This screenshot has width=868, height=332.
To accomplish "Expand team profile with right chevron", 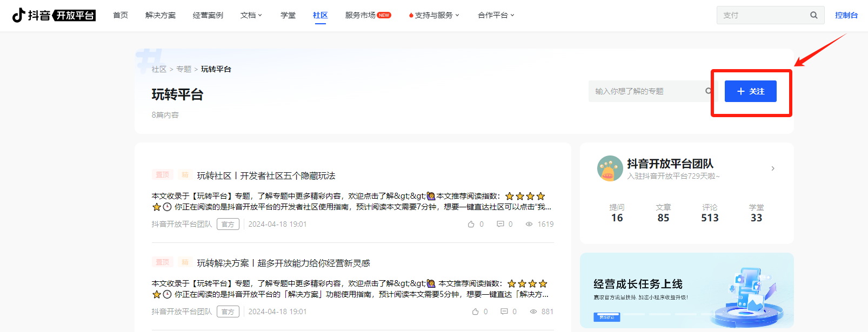I will tap(773, 168).
